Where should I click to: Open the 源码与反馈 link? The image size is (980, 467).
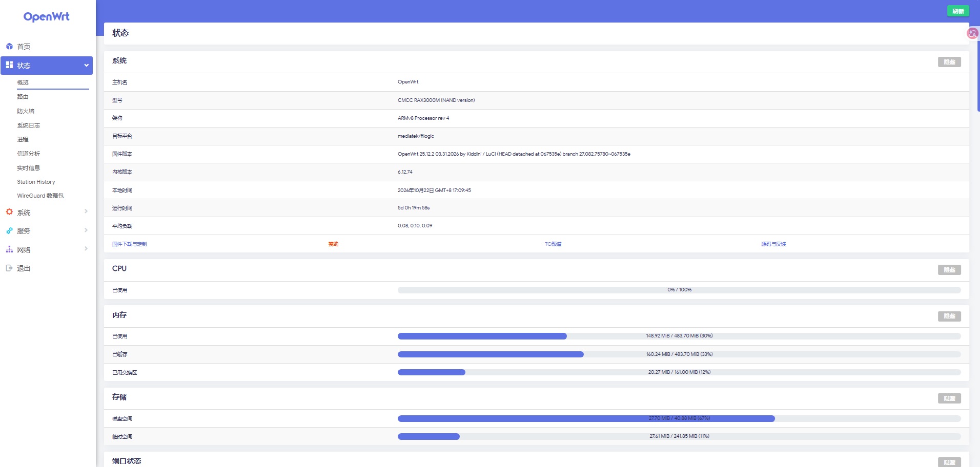click(x=773, y=244)
